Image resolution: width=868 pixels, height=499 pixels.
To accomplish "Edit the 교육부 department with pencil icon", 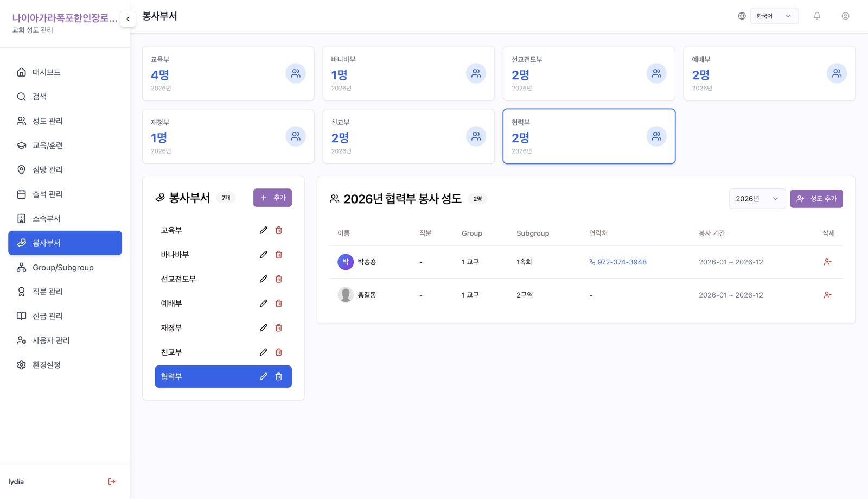I will 263,230.
